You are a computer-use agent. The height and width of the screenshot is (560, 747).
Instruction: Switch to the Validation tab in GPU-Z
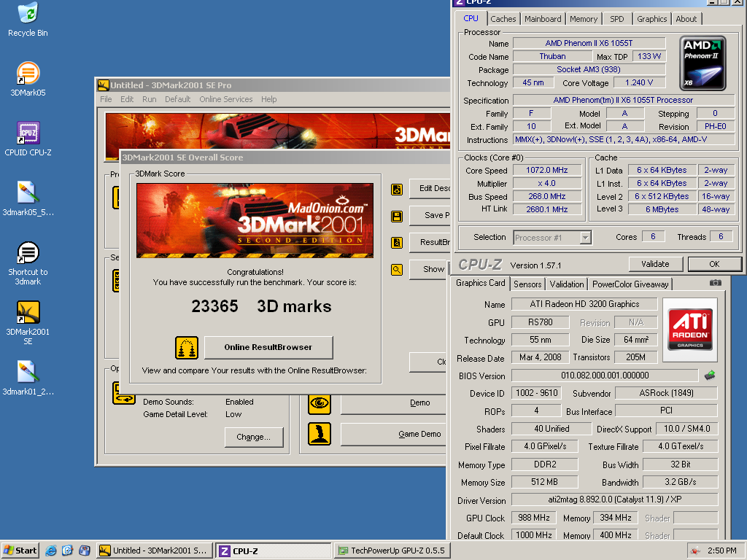566,284
